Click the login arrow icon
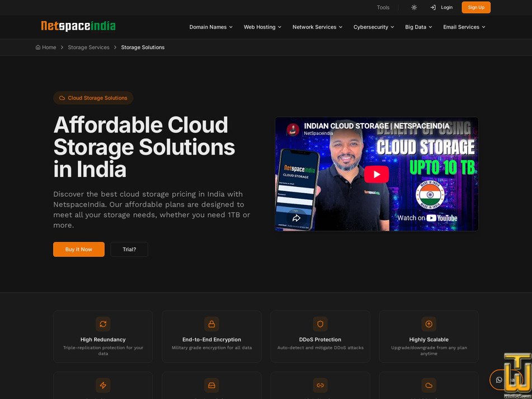This screenshot has width=532, height=399. coord(433,7)
